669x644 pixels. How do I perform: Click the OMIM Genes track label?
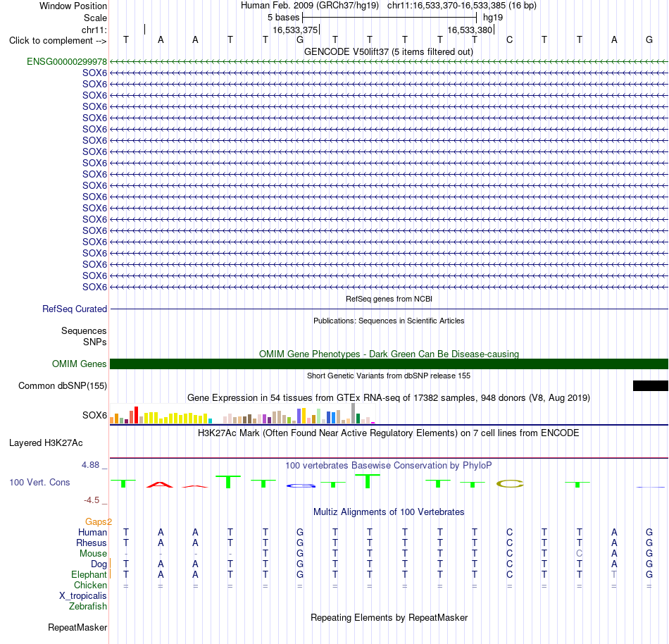80,364
